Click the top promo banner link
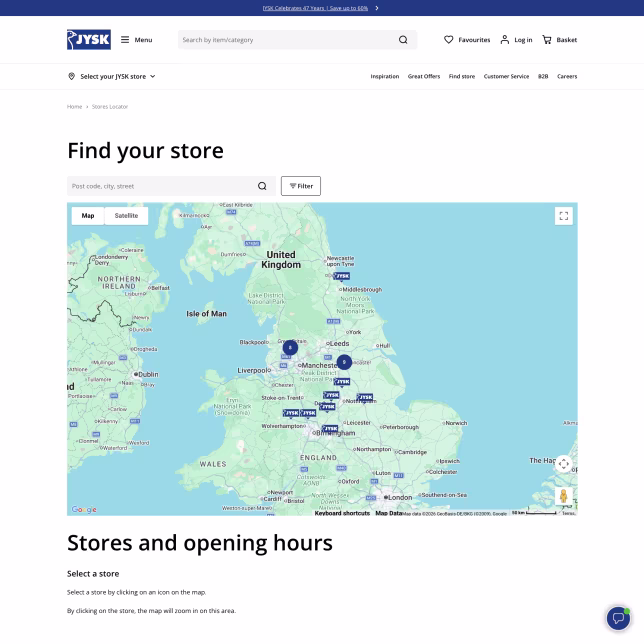 pos(315,8)
